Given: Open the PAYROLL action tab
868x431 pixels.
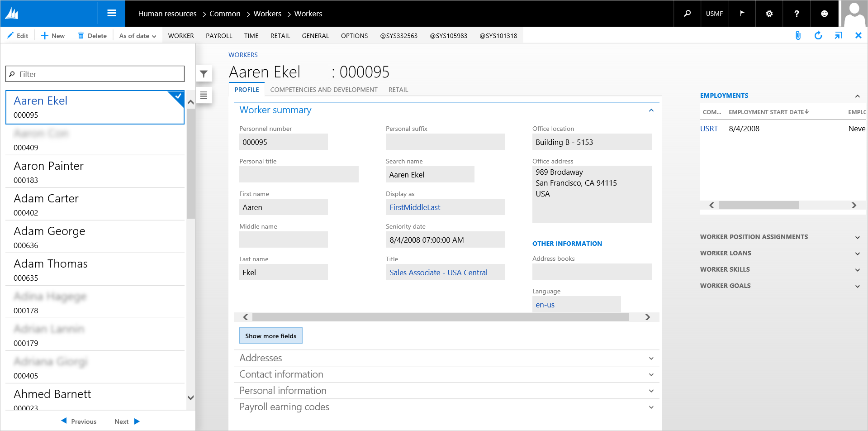Looking at the screenshot, I should click(219, 36).
